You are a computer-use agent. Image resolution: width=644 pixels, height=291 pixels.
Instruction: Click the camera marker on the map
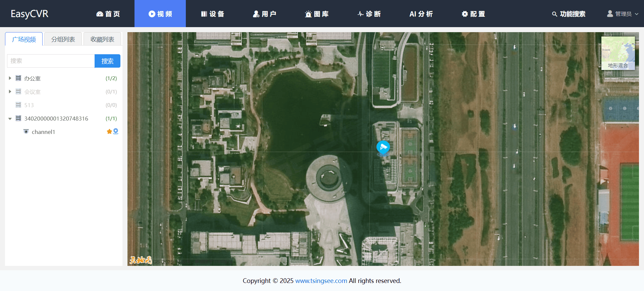click(383, 147)
